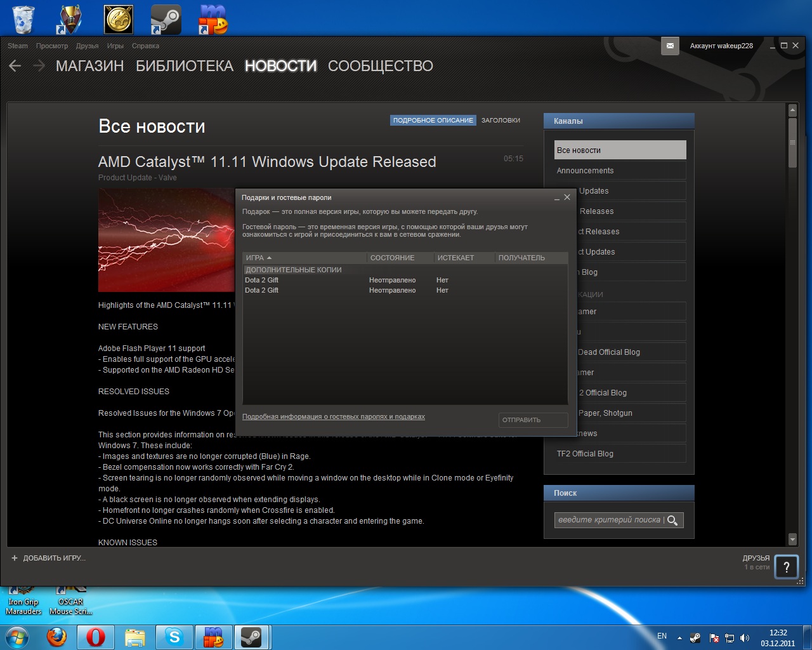Switch news view to ПОДРОБНОЕ ОПИСАНИЕ

[433, 120]
